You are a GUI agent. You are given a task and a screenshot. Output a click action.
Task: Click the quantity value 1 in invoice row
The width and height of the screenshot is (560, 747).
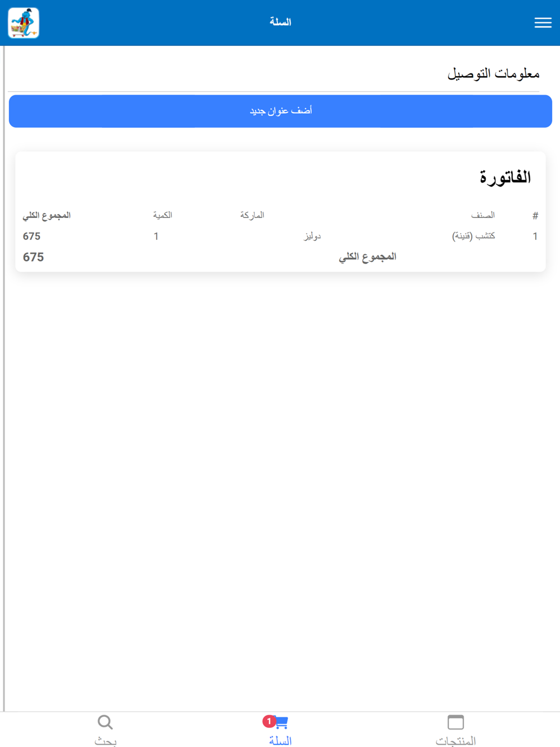pos(156,236)
